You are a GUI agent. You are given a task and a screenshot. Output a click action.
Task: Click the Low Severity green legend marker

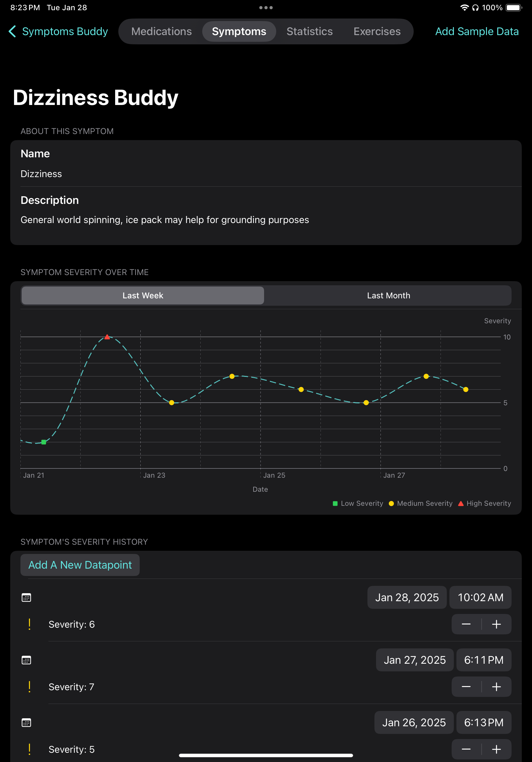[x=335, y=504]
